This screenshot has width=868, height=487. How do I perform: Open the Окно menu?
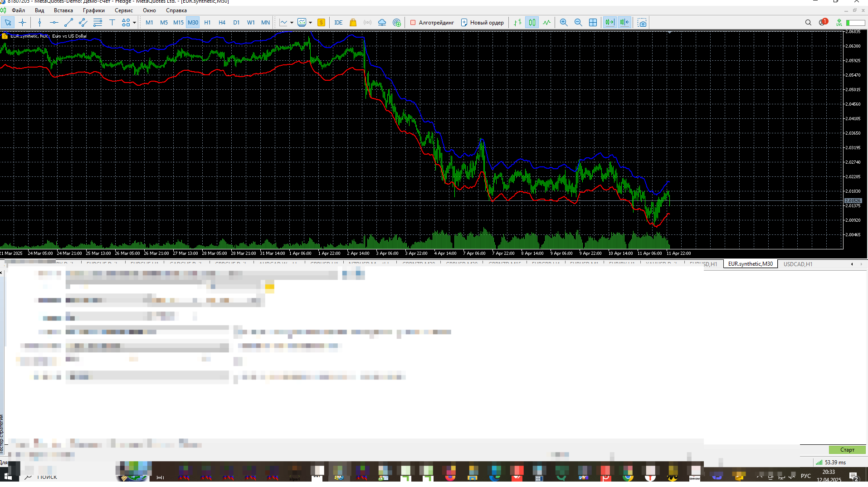pyautogui.click(x=149, y=10)
